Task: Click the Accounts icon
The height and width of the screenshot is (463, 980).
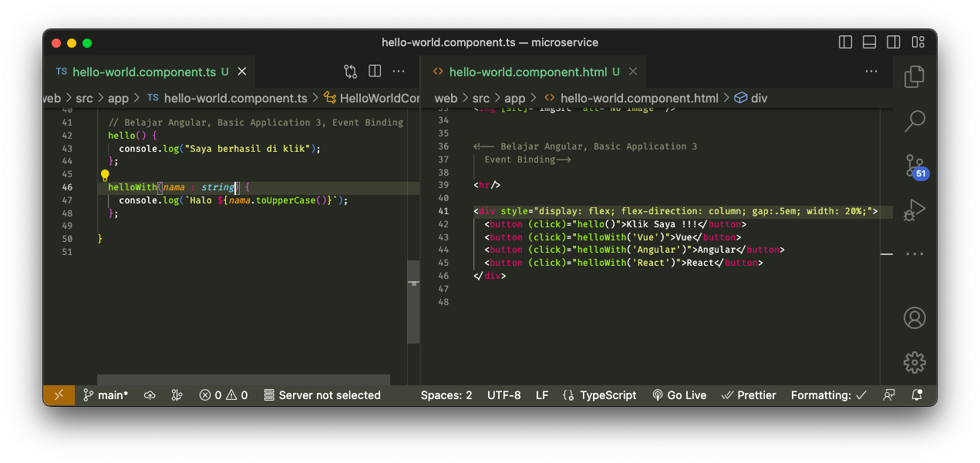Action: [x=914, y=317]
